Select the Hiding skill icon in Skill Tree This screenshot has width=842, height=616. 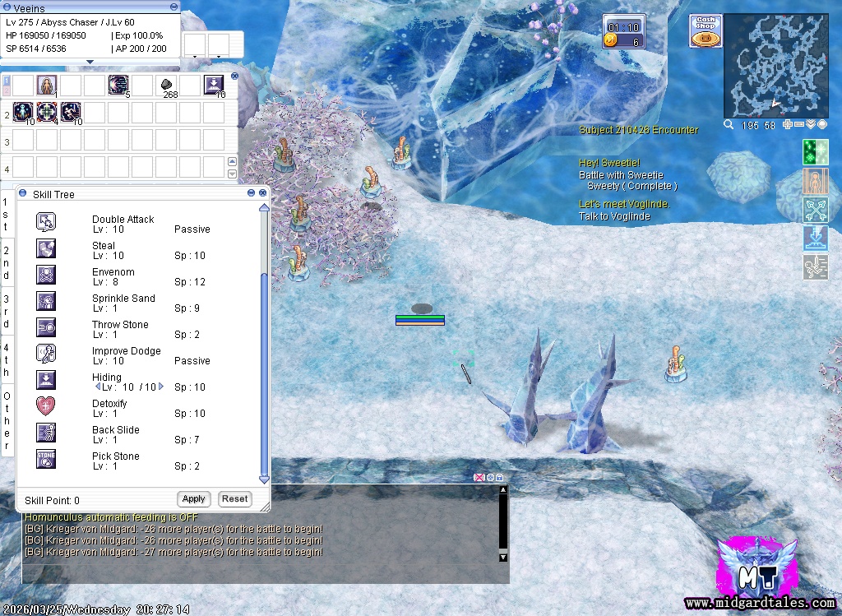click(46, 380)
